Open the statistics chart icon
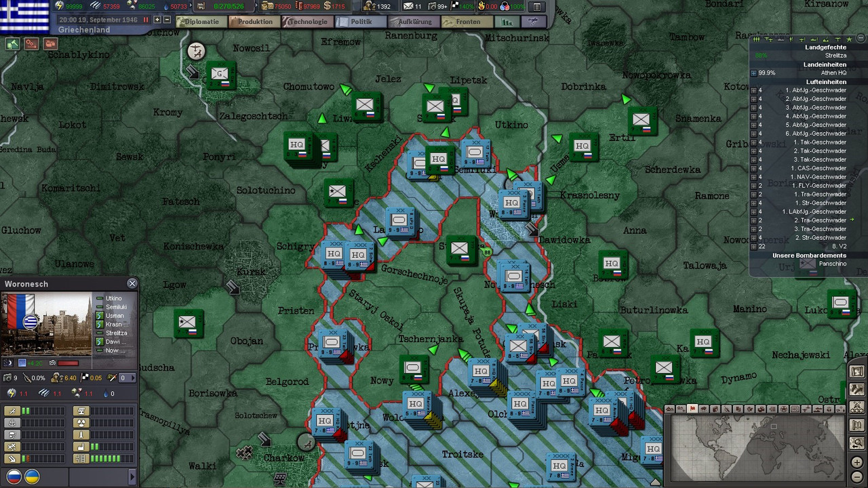Image resolution: width=868 pixels, height=488 pixels. point(507,21)
